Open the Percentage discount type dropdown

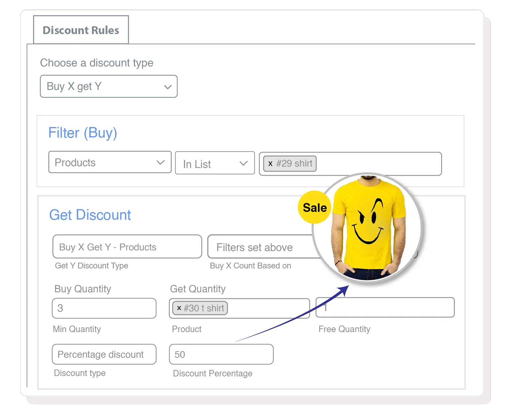pyautogui.click(x=104, y=354)
